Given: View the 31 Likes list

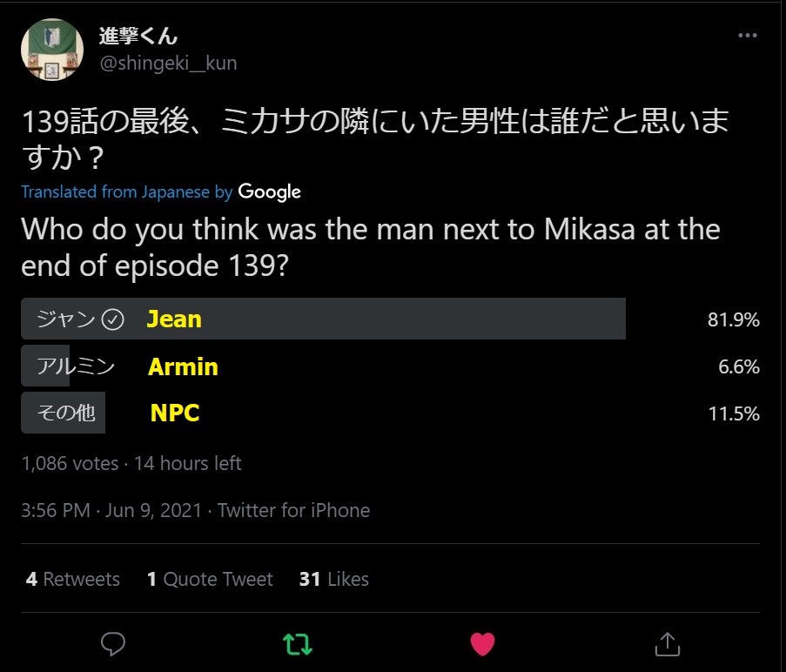Looking at the screenshot, I should (333, 579).
